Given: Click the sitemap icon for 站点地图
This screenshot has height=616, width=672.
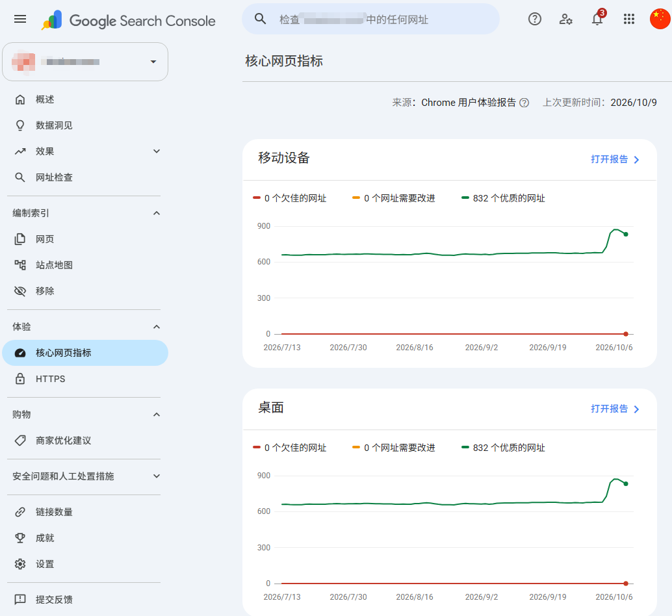Looking at the screenshot, I should [20, 265].
